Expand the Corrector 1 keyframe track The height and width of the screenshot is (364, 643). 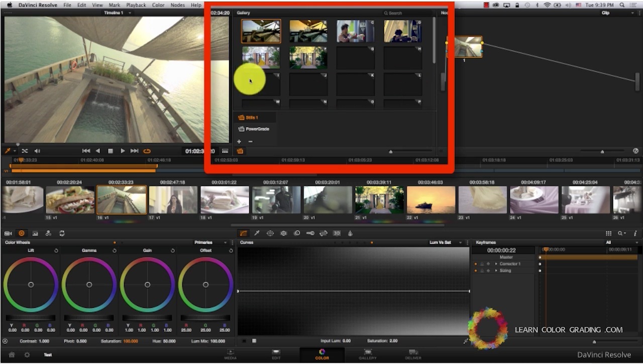(496, 264)
